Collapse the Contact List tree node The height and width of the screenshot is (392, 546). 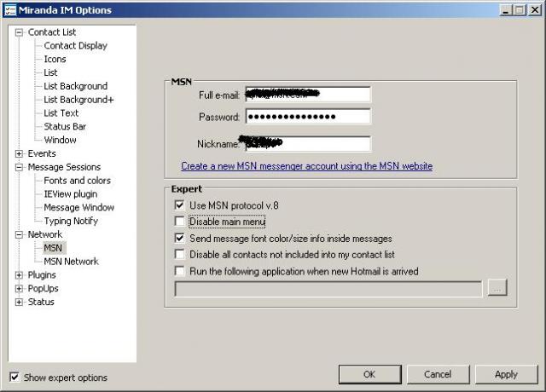click(19, 32)
